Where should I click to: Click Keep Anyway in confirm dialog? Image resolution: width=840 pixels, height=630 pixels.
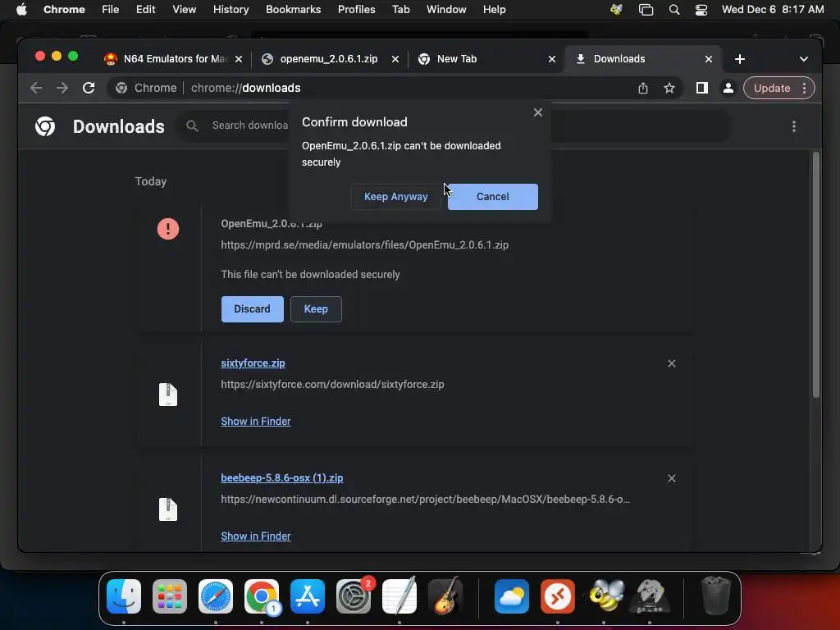point(396,197)
